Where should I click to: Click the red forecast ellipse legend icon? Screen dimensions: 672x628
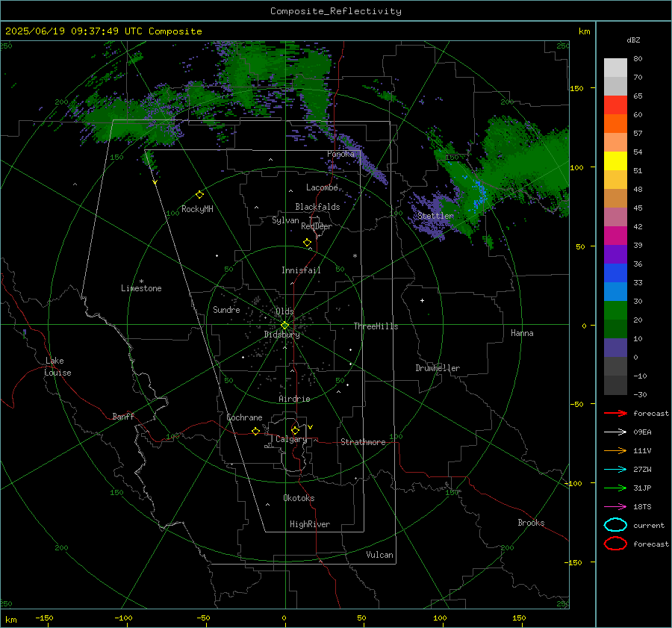(x=615, y=544)
